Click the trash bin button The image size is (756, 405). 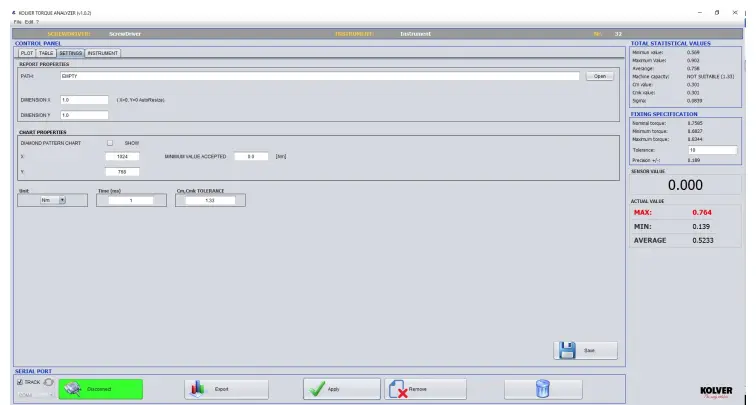tap(543, 389)
